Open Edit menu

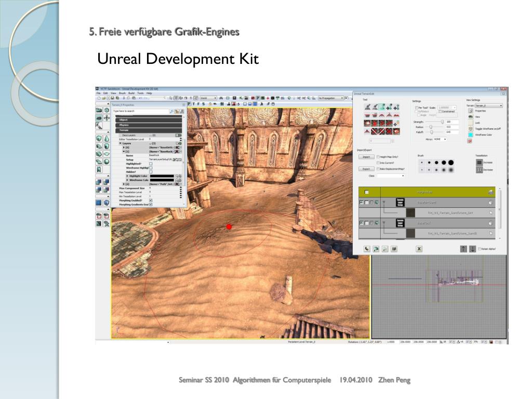pyautogui.click(x=105, y=93)
